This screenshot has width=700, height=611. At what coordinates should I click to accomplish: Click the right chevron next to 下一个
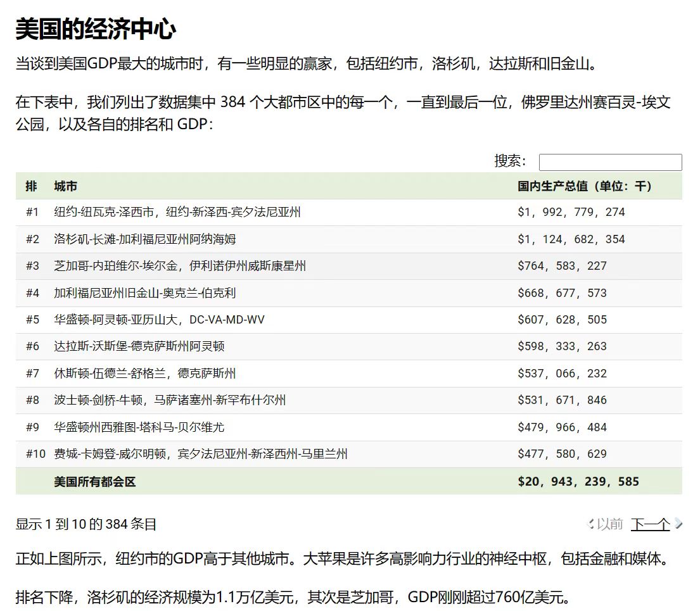(678, 524)
